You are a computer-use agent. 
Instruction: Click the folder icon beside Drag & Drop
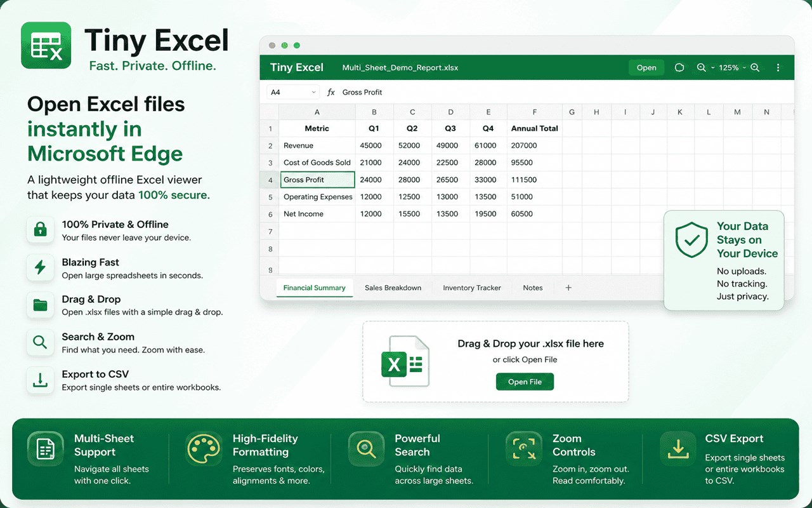tap(40, 305)
